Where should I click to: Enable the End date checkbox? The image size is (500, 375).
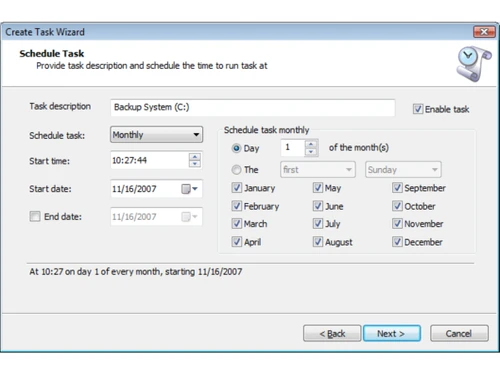pyautogui.click(x=35, y=216)
